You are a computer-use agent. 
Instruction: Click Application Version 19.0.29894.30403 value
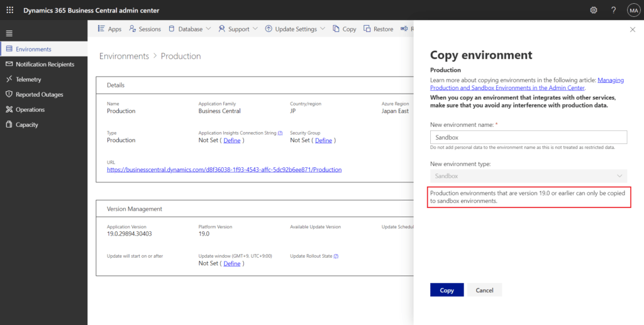(x=130, y=234)
